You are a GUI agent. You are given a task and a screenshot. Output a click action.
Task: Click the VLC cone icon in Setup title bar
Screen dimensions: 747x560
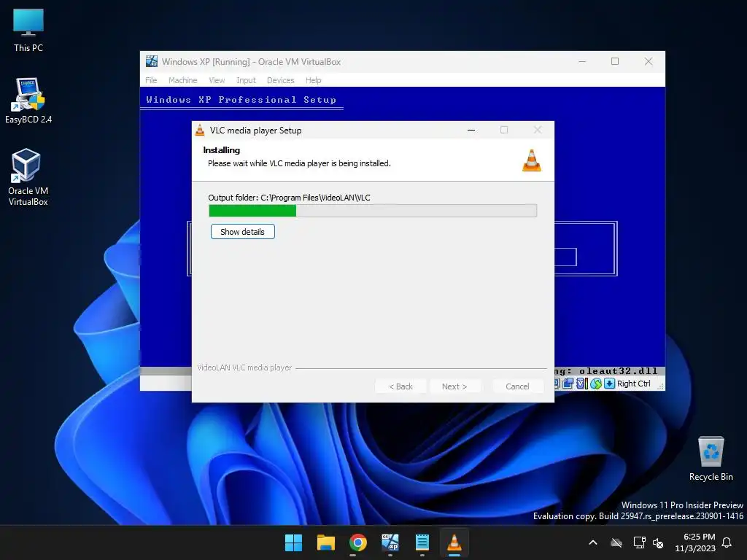click(x=200, y=130)
